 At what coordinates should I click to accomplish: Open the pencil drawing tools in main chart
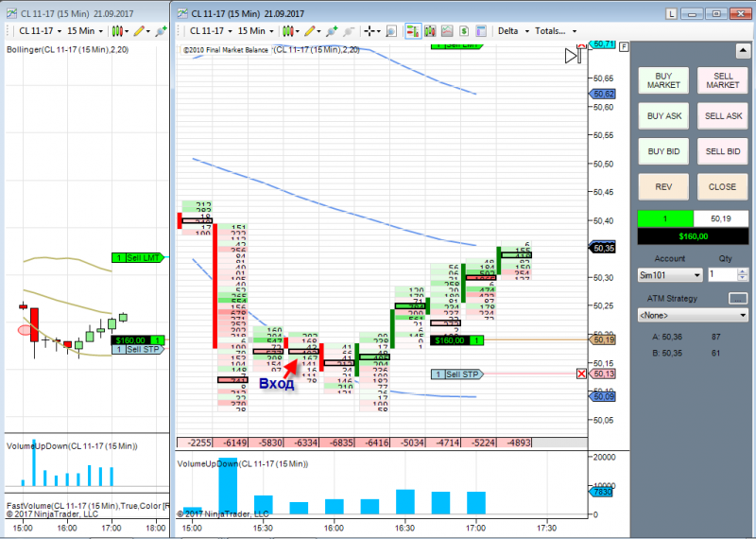[312, 31]
